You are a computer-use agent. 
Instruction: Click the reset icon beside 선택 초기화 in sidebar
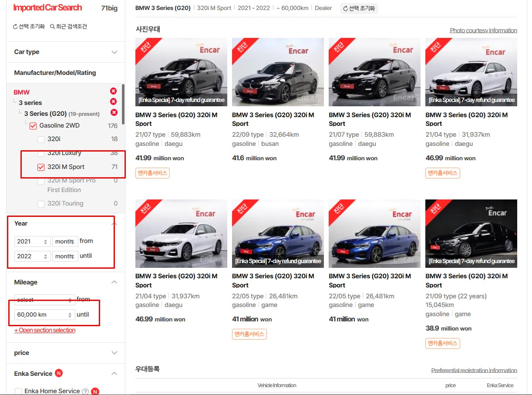tap(16, 27)
